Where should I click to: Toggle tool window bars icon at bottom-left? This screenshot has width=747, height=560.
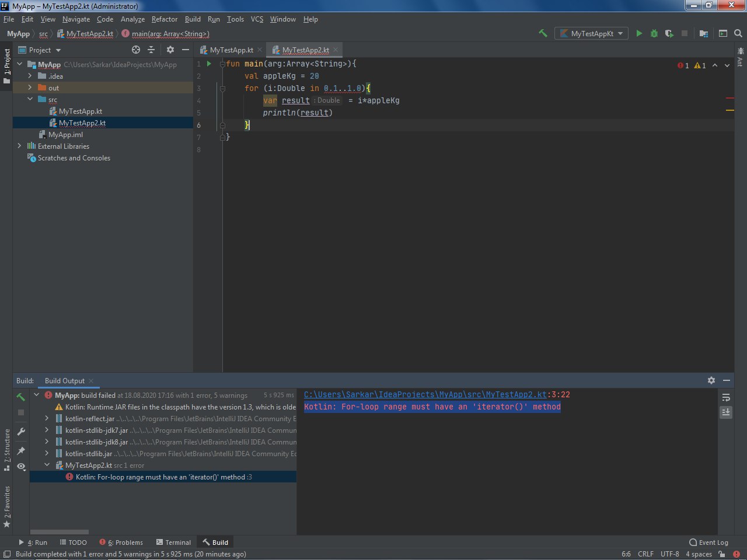pyautogui.click(x=6, y=554)
